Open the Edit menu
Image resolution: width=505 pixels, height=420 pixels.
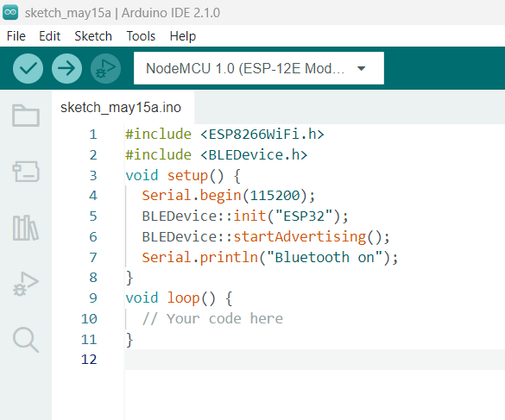pyautogui.click(x=49, y=36)
